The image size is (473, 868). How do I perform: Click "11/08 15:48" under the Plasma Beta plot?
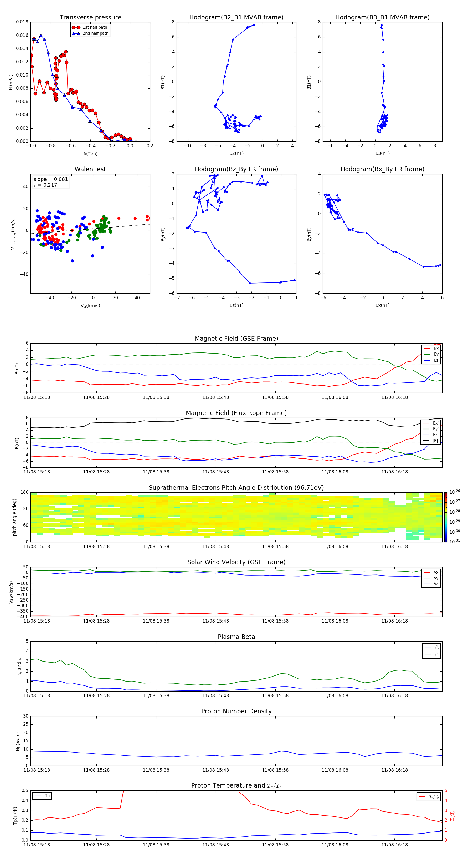click(215, 696)
